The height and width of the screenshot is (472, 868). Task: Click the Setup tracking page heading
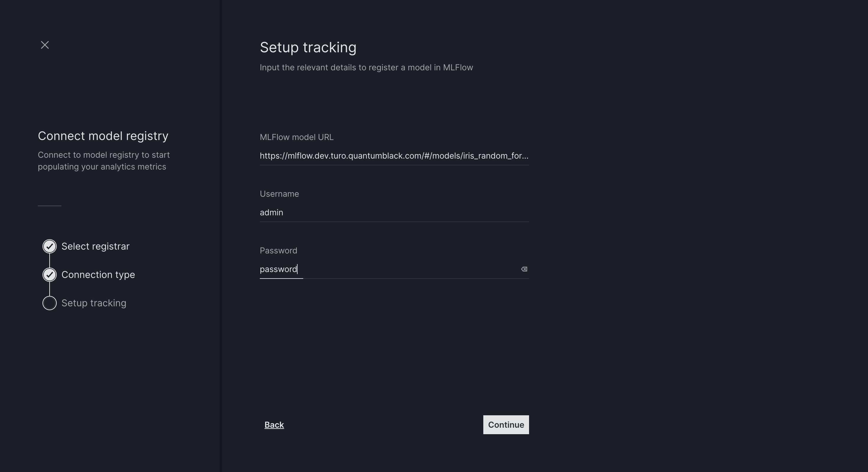point(308,47)
